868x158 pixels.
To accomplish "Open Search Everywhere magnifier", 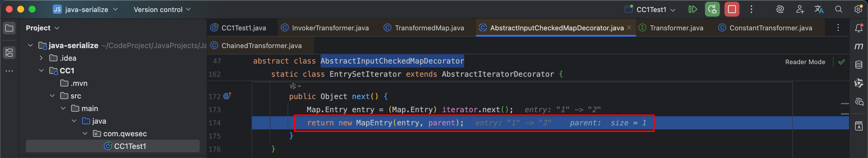I will (838, 9).
